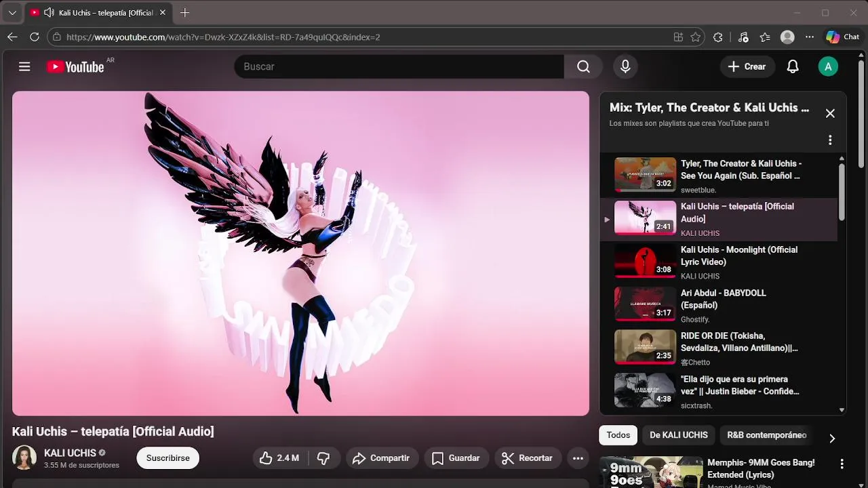Open browser extensions icon

718,37
